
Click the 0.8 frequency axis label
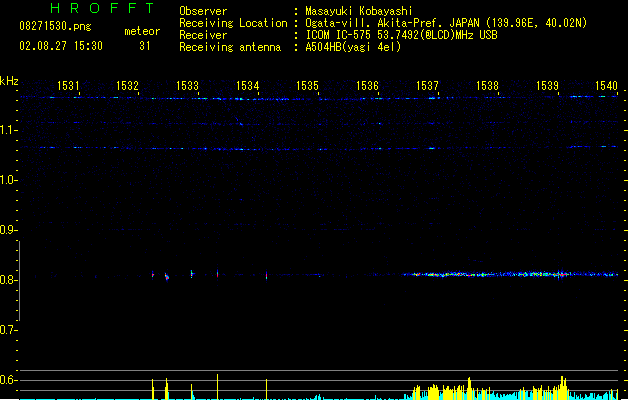tap(8, 280)
